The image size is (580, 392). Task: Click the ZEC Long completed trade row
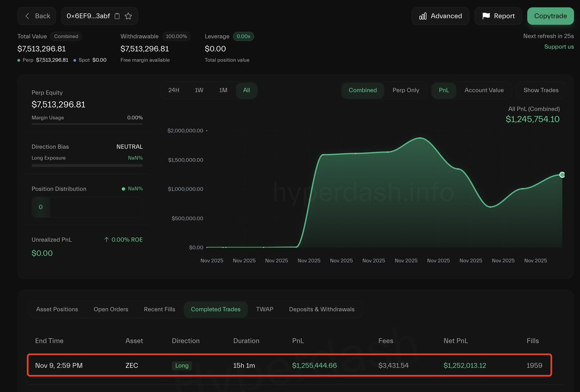(289, 365)
